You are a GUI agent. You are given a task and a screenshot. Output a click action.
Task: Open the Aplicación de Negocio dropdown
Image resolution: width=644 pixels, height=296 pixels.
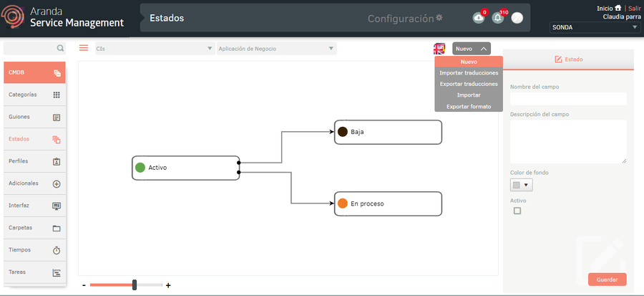(276, 49)
